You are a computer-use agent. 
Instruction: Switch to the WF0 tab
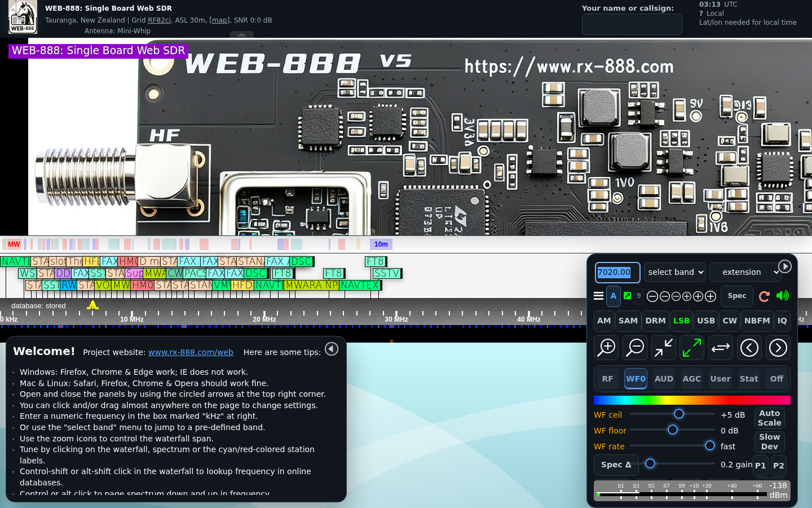coord(636,379)
